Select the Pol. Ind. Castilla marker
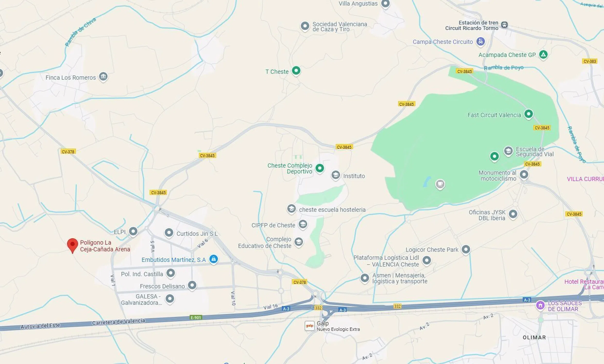604x364 pixels. (170, 273)
